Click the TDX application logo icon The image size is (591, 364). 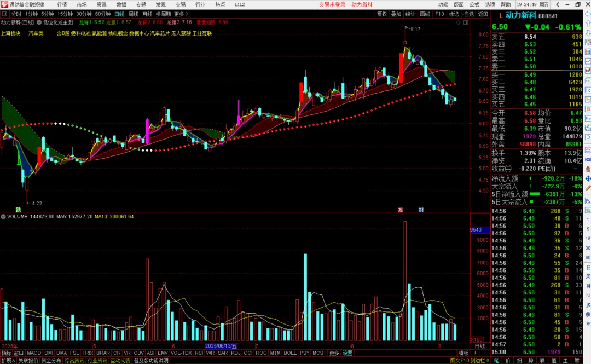click(x=4, y=4)
